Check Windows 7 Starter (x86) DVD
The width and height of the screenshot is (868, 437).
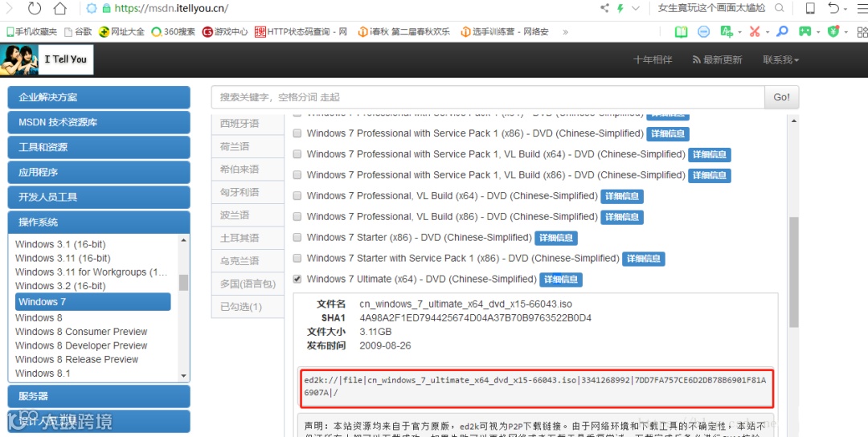pos(297,237)
